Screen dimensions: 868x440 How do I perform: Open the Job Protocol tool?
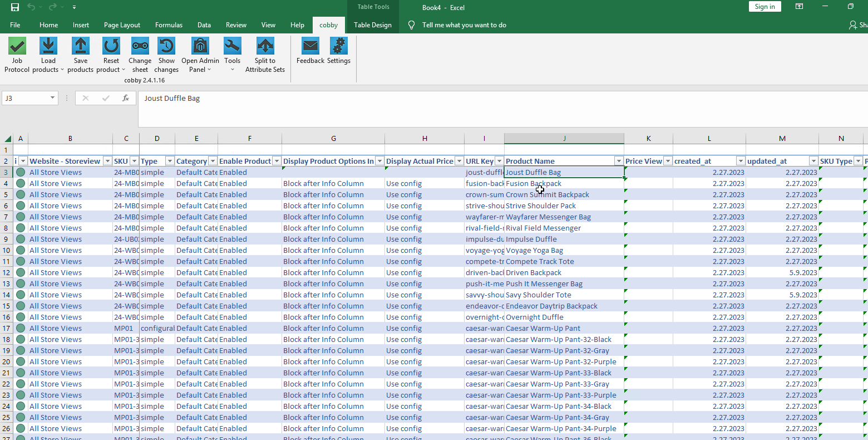[x=17, y=55]
